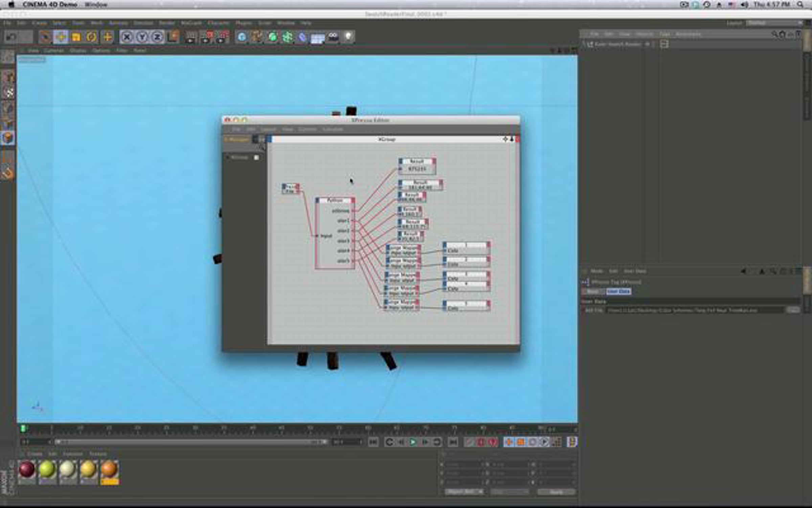The height and width of the screenshot is (508, 812).
Task: Click the browse button beside ASE File
Action: [793, 310]
